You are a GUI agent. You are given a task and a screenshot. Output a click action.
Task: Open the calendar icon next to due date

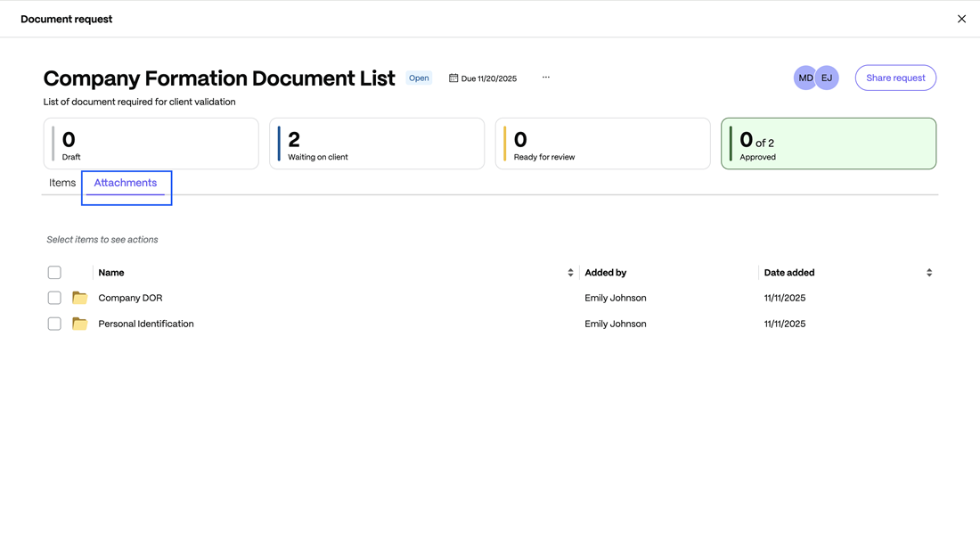pyautogui.click(x=452, y=78)
